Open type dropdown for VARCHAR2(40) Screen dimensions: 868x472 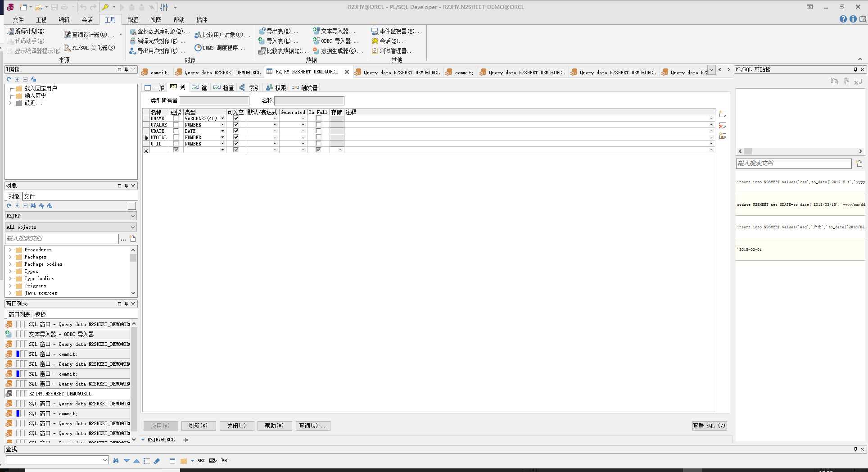point(222,118)
